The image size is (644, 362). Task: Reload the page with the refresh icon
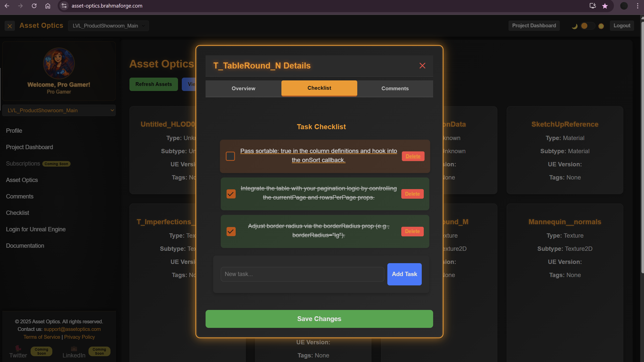[x=34, y=6]
